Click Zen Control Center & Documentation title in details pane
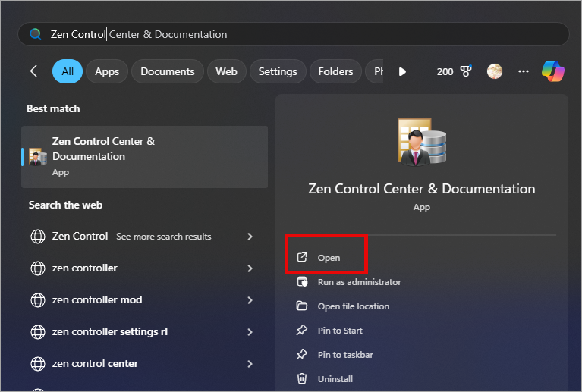 [422, 189]
